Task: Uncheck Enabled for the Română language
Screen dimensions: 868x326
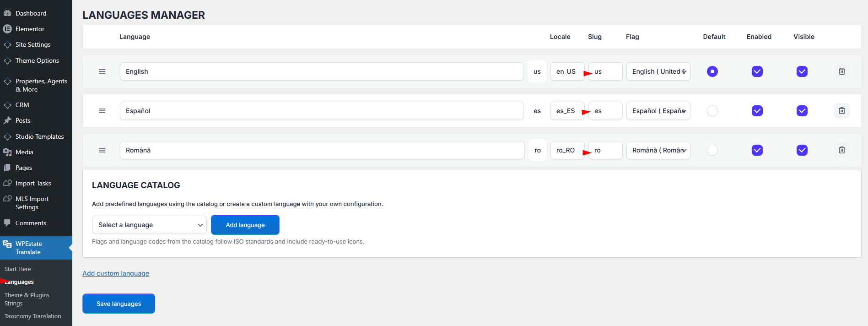Action: [x=757, y=150]
